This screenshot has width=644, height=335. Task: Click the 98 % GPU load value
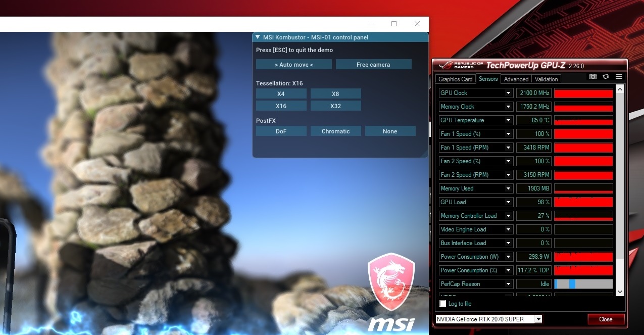click(533, 202)
